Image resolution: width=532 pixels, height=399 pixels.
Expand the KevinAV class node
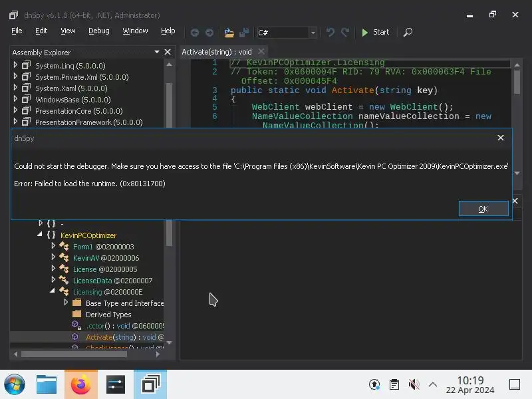[x=53, y=257]
